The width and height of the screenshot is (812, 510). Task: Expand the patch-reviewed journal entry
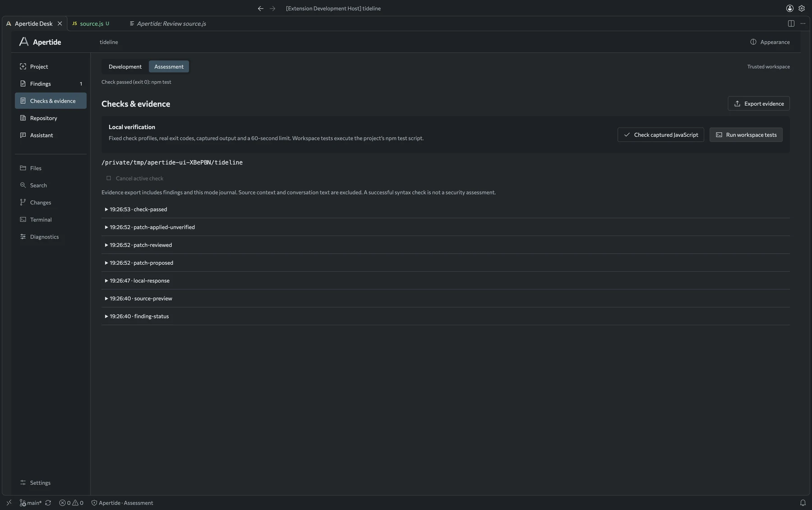(446, 245)
